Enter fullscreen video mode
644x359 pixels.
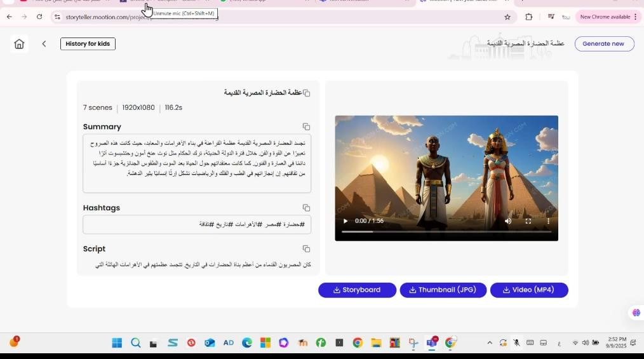tap(528, 221)
